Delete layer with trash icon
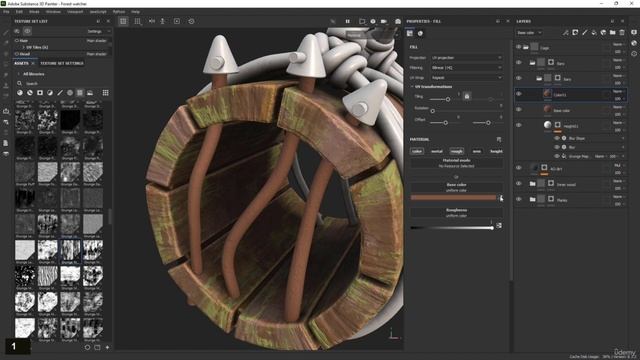 (622, 32)
